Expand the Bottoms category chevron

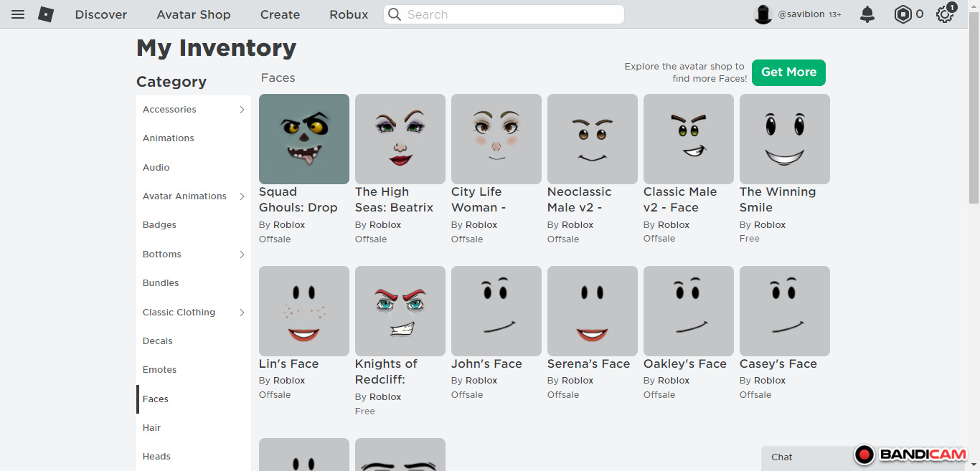point(242,254)
